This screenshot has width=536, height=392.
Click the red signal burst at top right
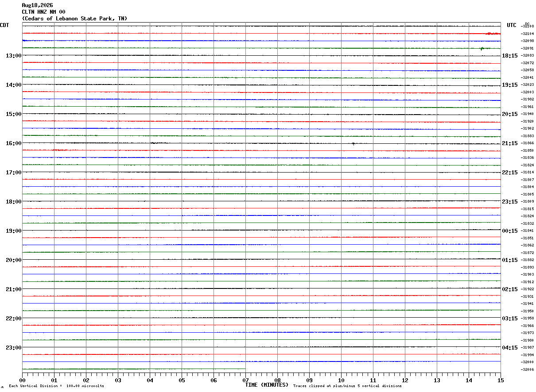click(x=493, y=34)
